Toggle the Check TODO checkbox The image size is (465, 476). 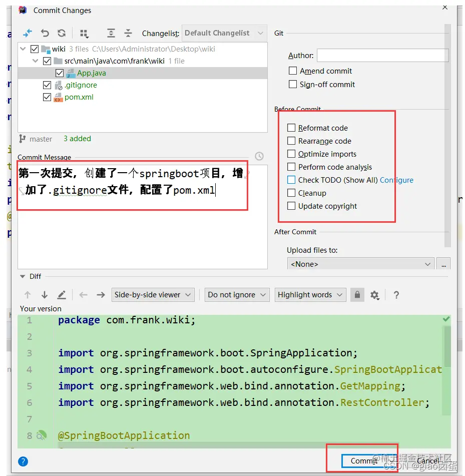click(291, 180)
